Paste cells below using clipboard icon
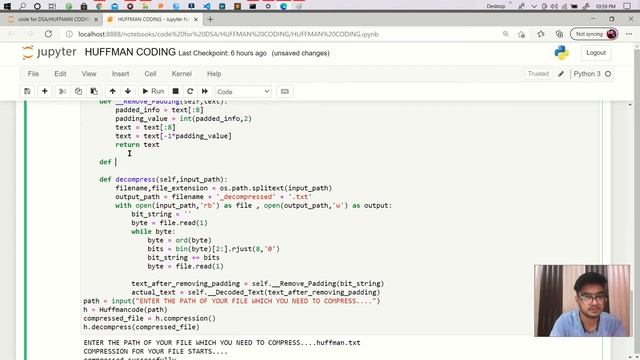The height and width of the screenshot is (360, 640). point(94,91)
